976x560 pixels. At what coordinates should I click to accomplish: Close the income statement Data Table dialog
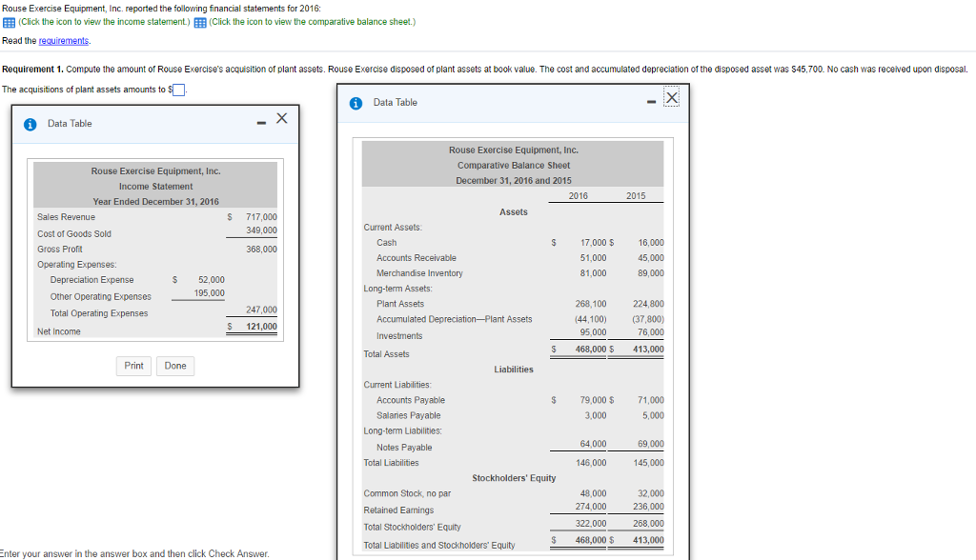point(280,118)
